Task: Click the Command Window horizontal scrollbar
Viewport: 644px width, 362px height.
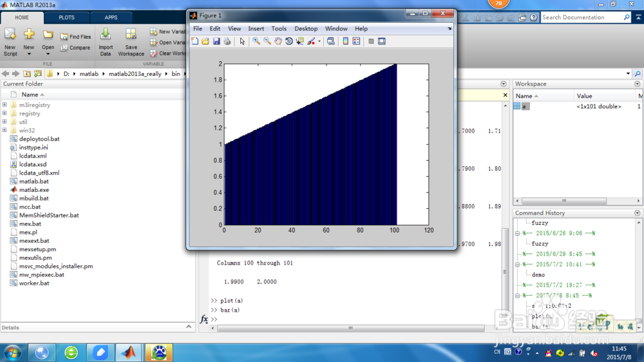Action: (x=350, y=328)
